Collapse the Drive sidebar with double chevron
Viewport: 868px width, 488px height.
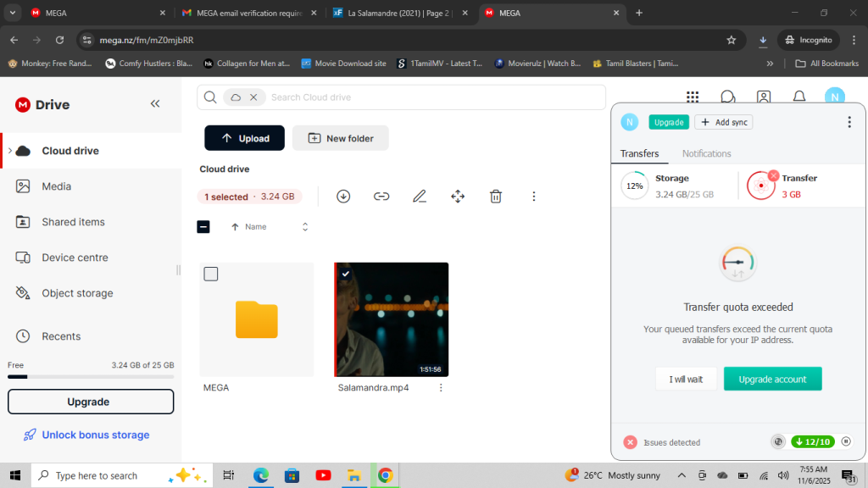pyautogui.click(x=155, y=104)
